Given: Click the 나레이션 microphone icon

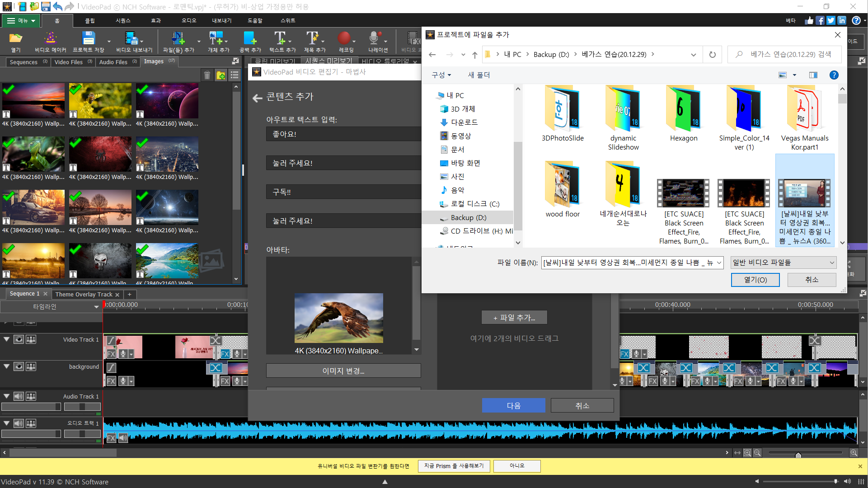Looking at the screenshot, I should click(x=374, y=38).
